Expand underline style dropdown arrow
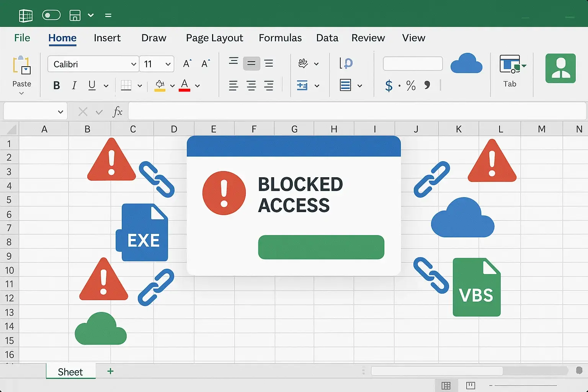This screenshot has height=392, width=588. coord(106,86)
